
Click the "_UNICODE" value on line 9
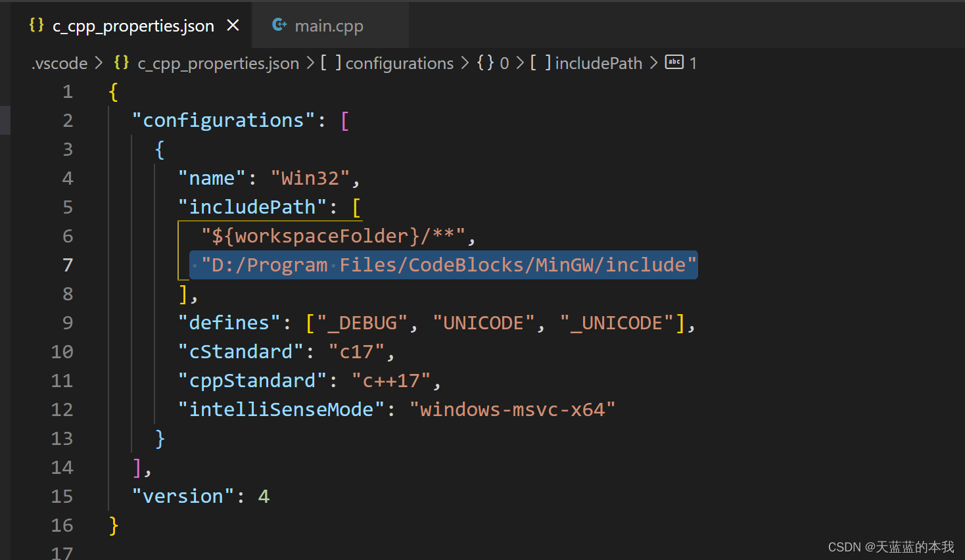pos(617,323)
